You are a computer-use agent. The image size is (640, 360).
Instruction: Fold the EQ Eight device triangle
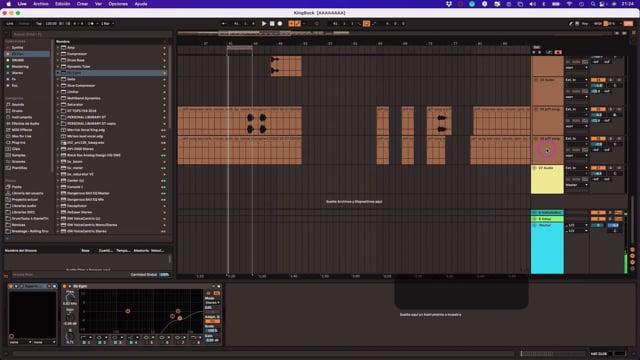point(70,286)
